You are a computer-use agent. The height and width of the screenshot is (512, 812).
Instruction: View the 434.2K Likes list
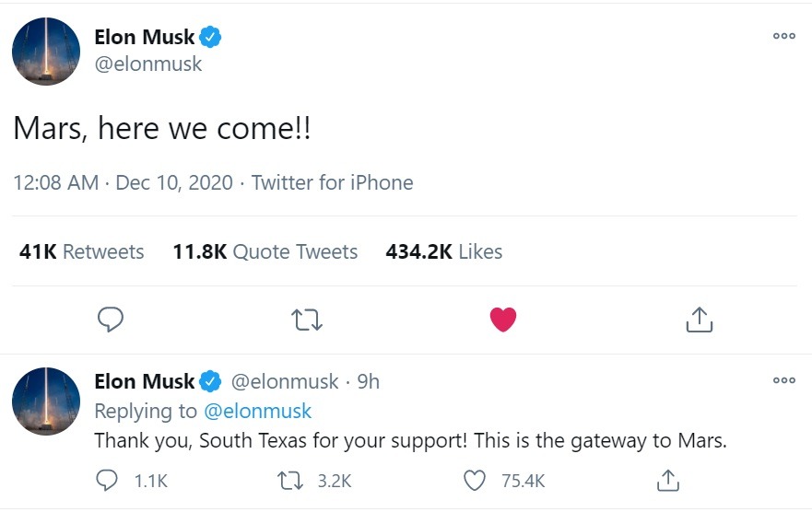[444, 252]
